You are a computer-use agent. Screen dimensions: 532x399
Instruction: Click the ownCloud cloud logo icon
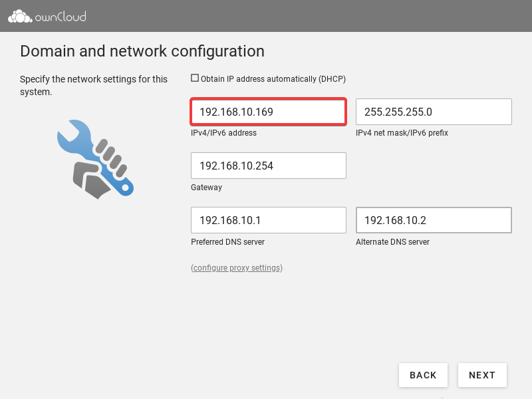[19, 16]
